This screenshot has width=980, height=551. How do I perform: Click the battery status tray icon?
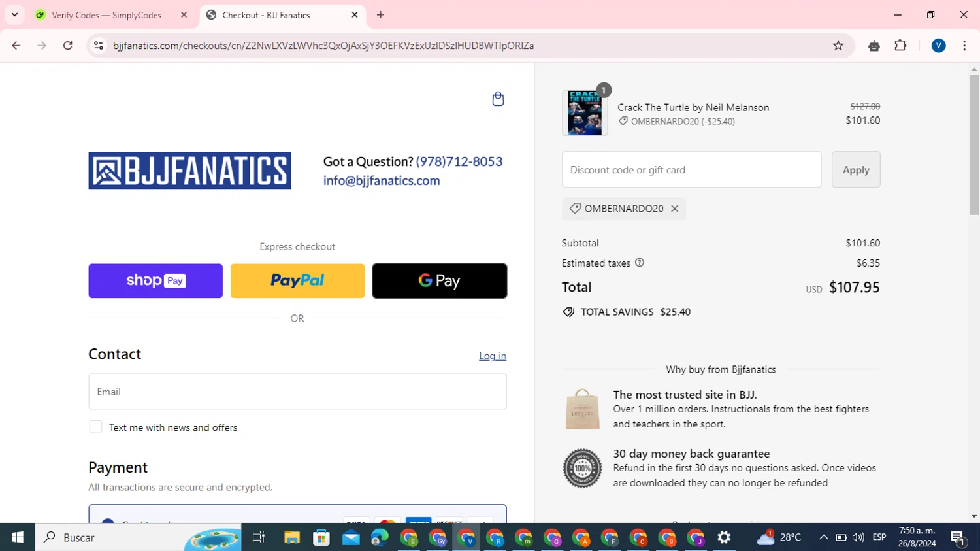[841, 537]
